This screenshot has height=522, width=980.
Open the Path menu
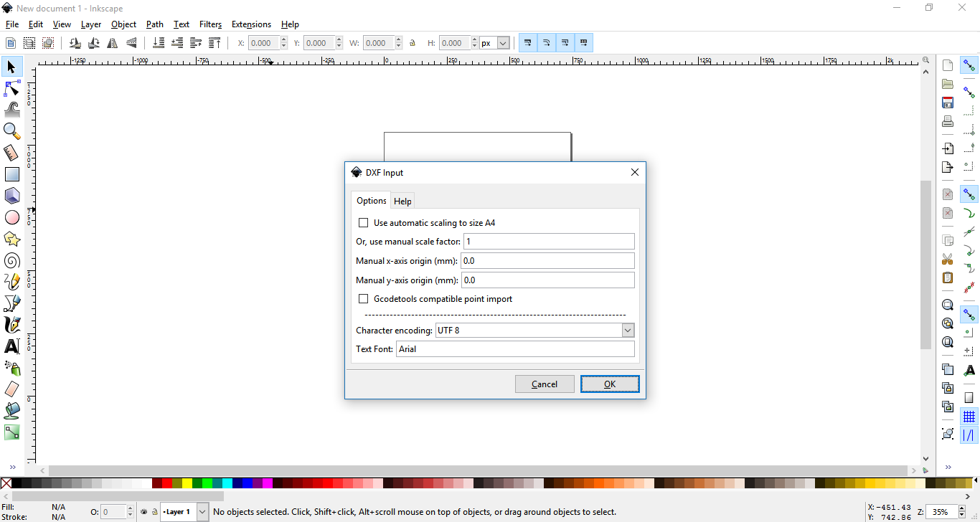(x=155, y=24)
